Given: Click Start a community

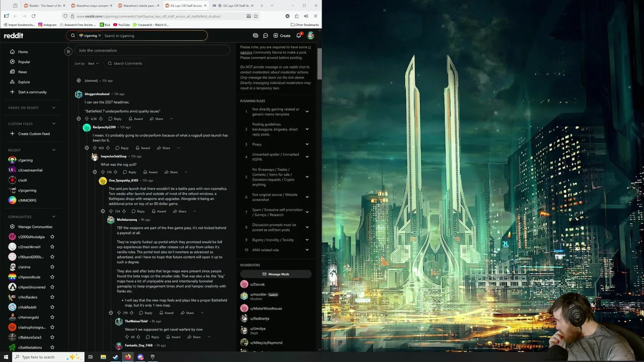Looking at the screenshot, I should 33,92.
